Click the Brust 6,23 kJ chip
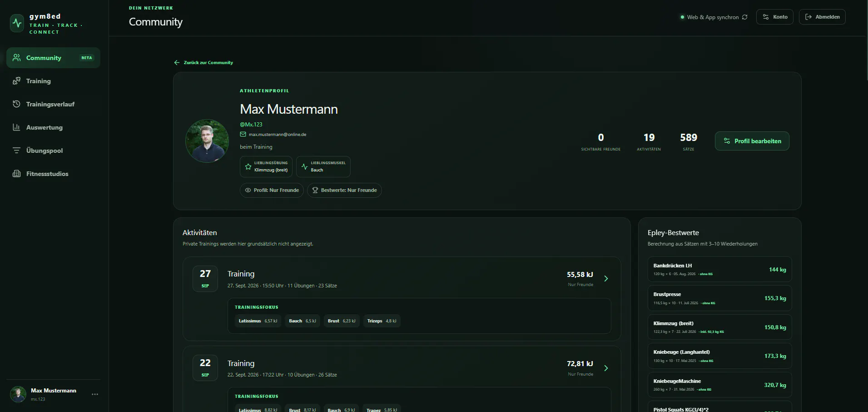The width and height of the screenshot is (868, 412). pyautogui.click(x=342, y=321)
